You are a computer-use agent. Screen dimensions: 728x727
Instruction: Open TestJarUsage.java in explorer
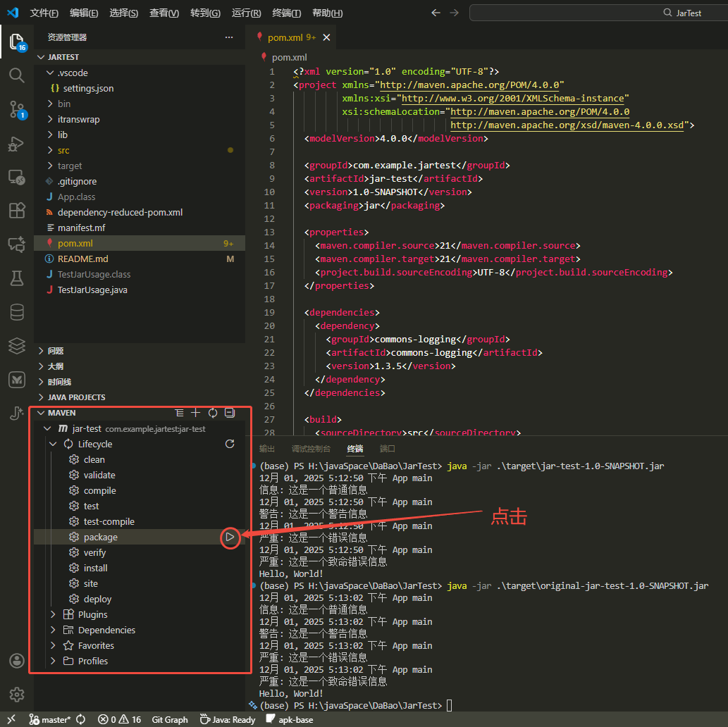click(x=92, y=290)
